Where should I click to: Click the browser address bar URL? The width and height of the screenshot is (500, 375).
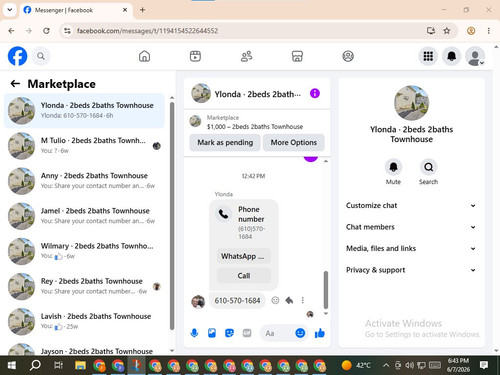coord(147,31)
